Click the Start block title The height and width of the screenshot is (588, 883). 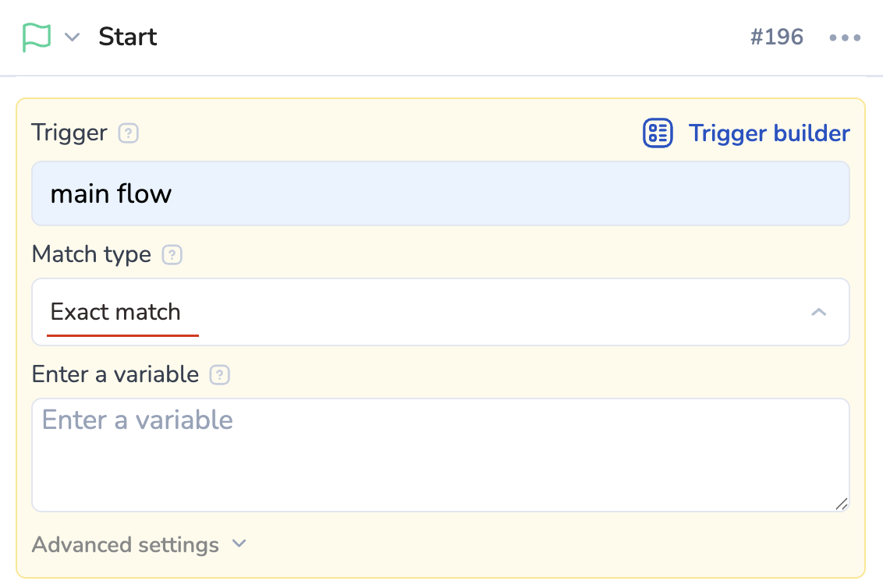pos(128,37)
